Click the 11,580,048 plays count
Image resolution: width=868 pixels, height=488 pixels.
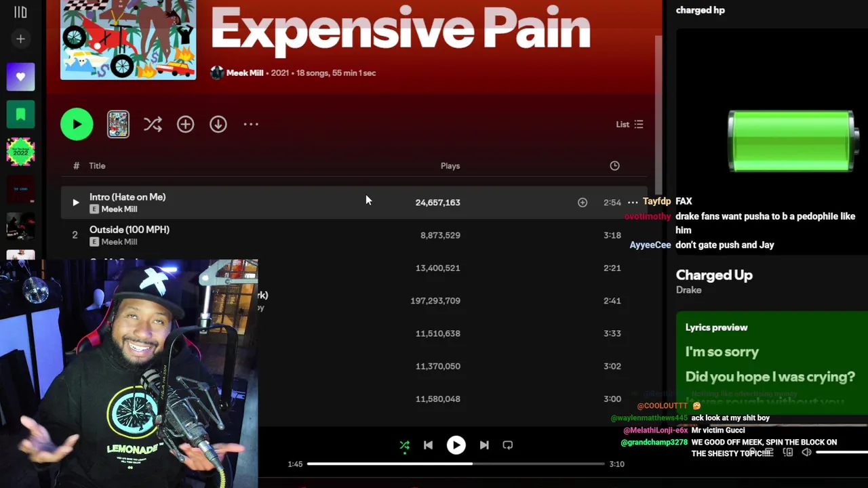point(437,399)
